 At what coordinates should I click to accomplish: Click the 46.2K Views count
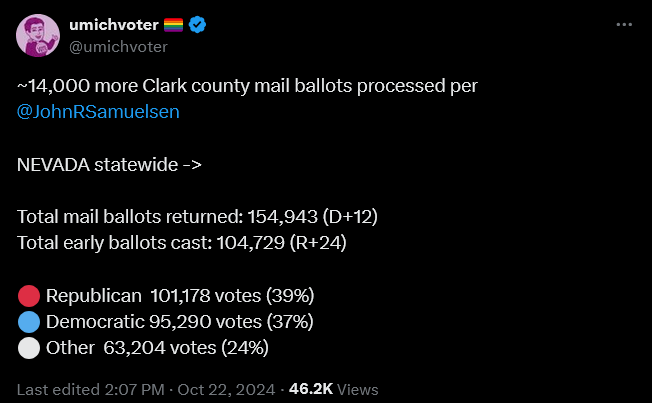[x=333, y=390]
